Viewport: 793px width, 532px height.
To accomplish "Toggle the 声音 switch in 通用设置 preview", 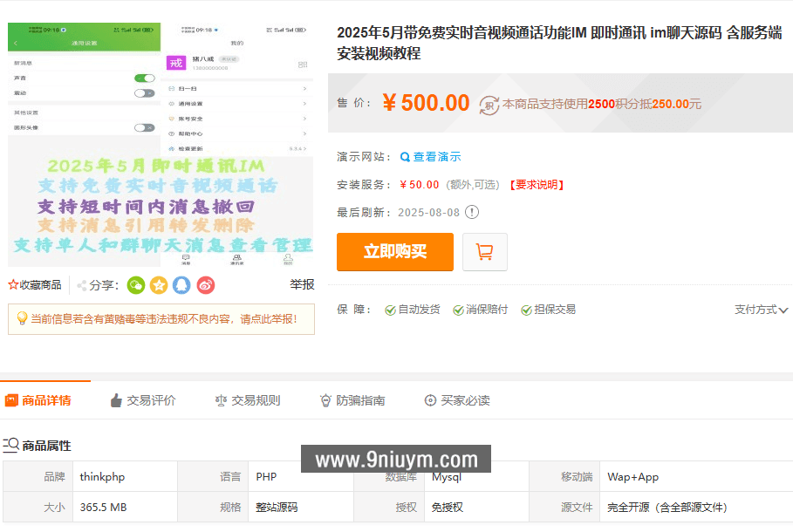I will (144, 78).
